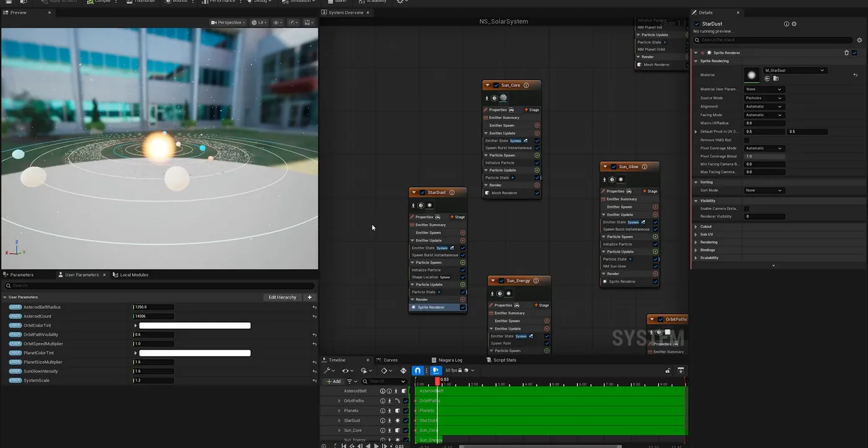Click StarDust track renderer star icon in timeline
This screenshot has height=448, width=868.
click(397, 421)
